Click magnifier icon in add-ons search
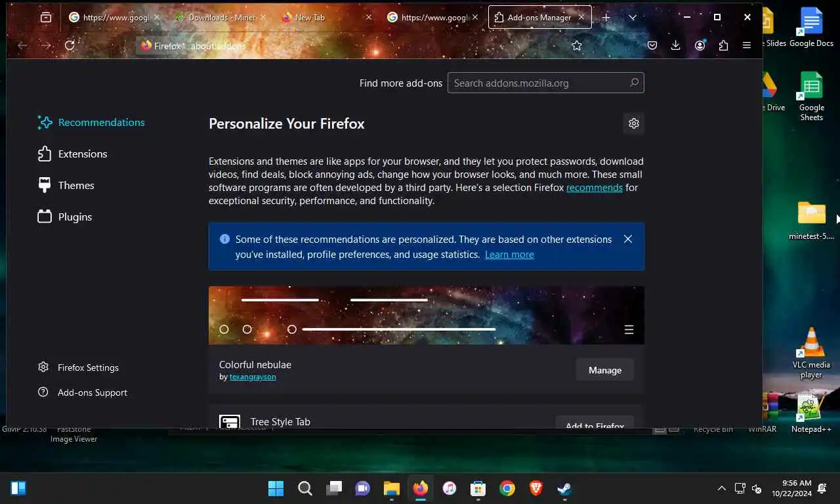The width and height of the screenshot is (840, 504). pos(634,83)
